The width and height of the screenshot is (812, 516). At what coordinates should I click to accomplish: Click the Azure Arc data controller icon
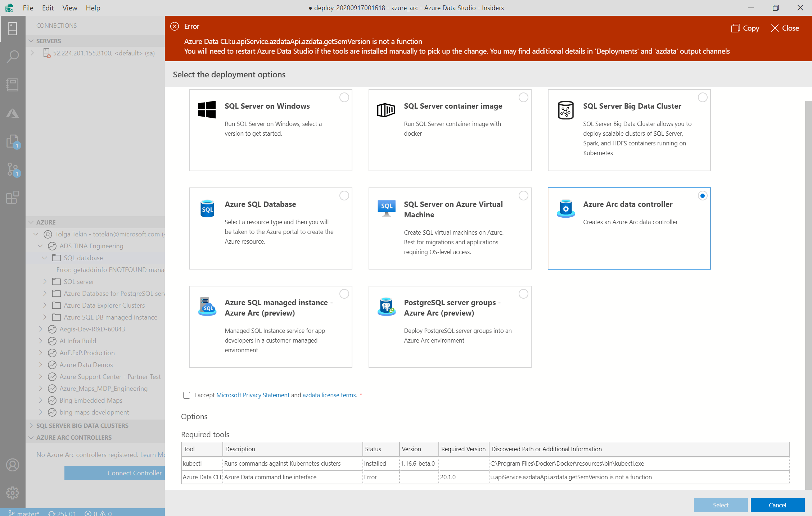click(566, 208)
